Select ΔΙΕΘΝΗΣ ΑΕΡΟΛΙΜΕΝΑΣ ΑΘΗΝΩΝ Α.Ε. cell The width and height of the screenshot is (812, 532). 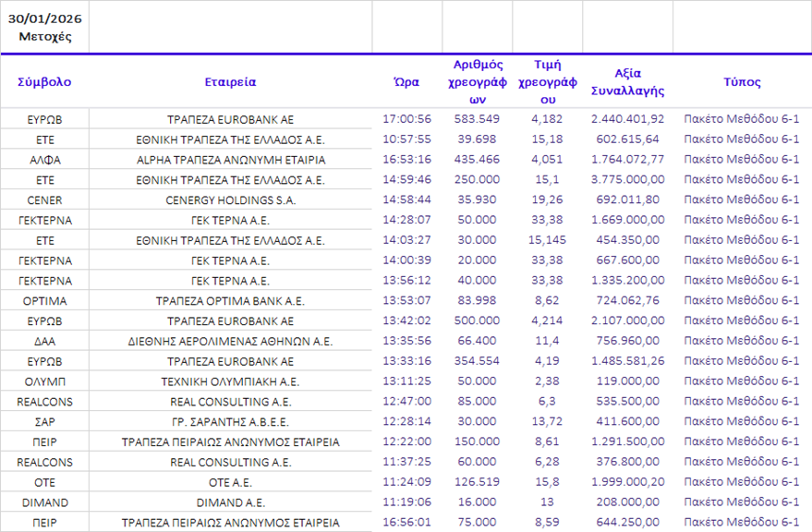(230, 342)
